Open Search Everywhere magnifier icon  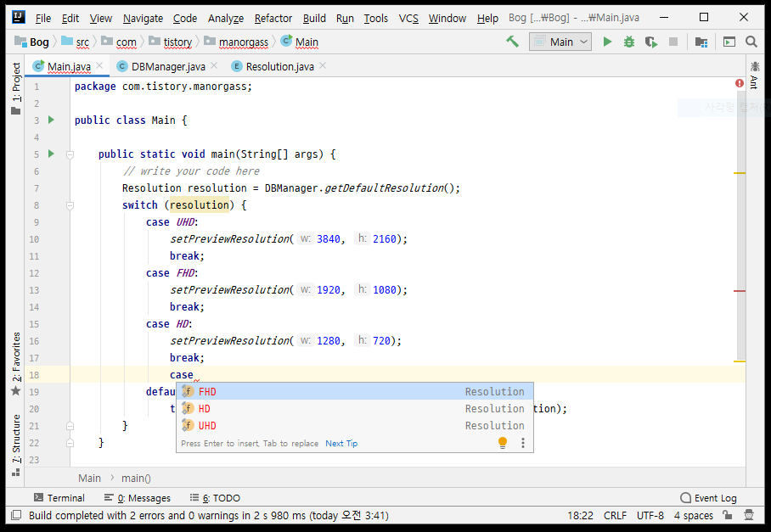751,42
